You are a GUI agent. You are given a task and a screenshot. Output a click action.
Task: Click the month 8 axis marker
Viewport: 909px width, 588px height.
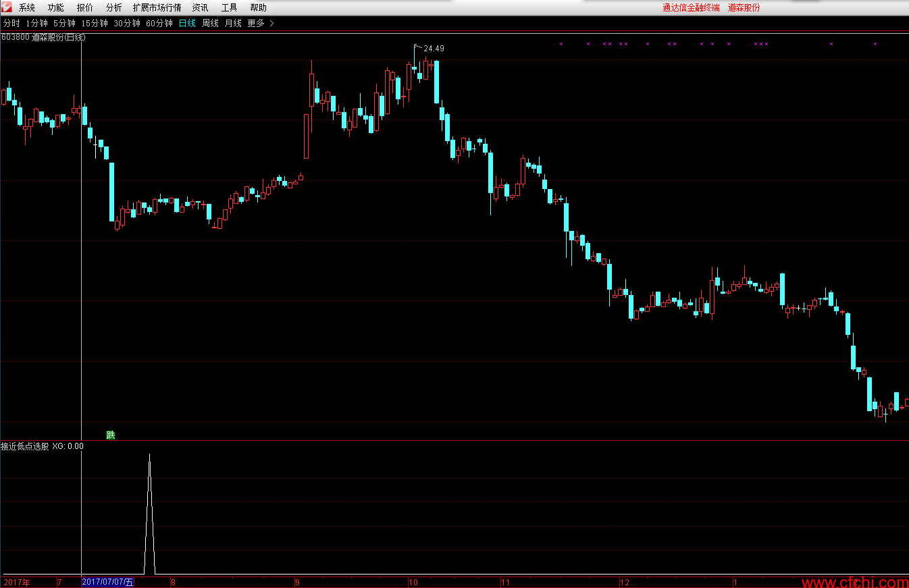point(173,582)
